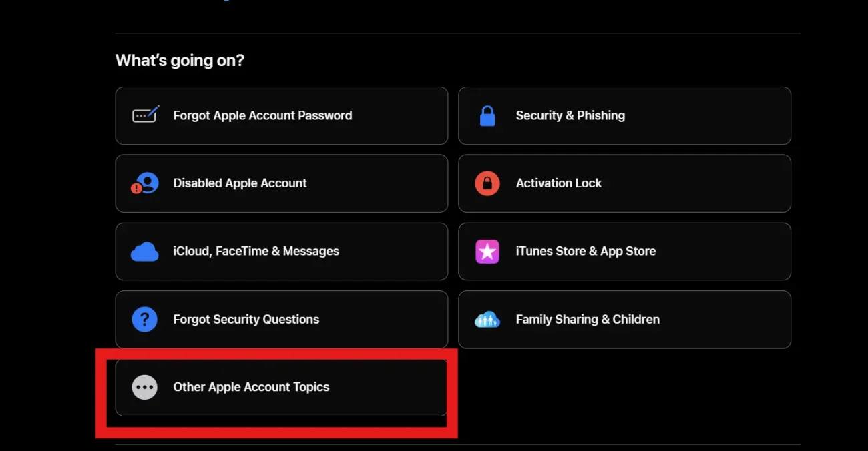Click the red Activation Lock icon

coord(487,183)
